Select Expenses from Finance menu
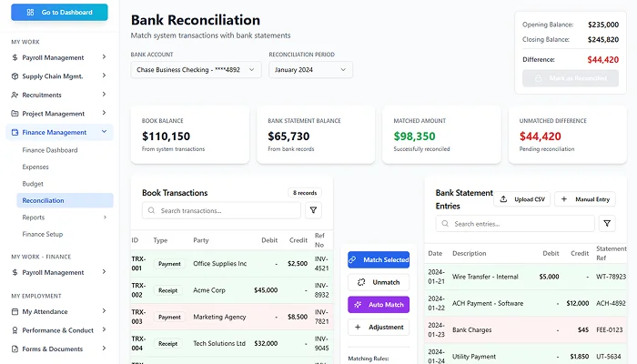 tap(35, 167)
